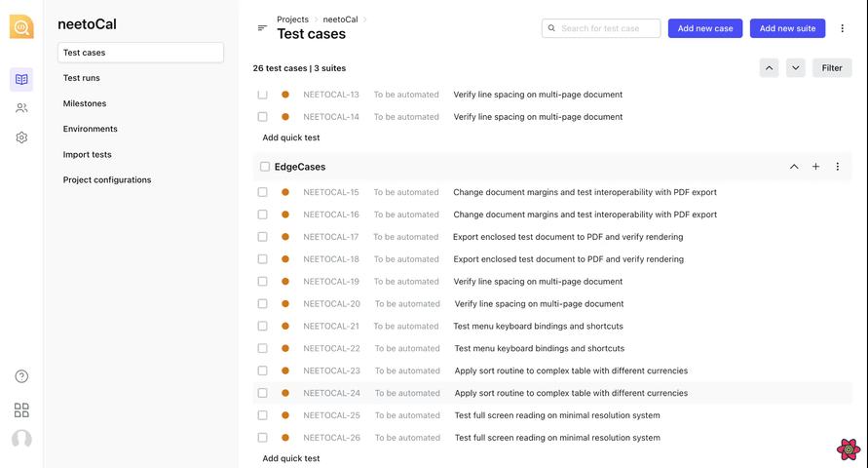Screen dimensions: 868x468
Task: Click Projects breadcrumb link
Action: click(292, 19)
